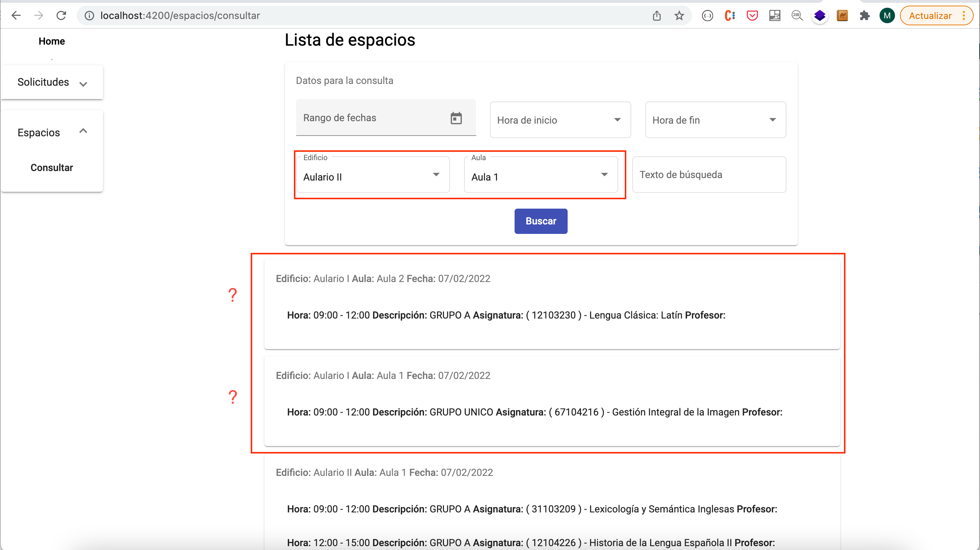Click the orange book extension icon
The image size is (980, 550).
(842, 15)
